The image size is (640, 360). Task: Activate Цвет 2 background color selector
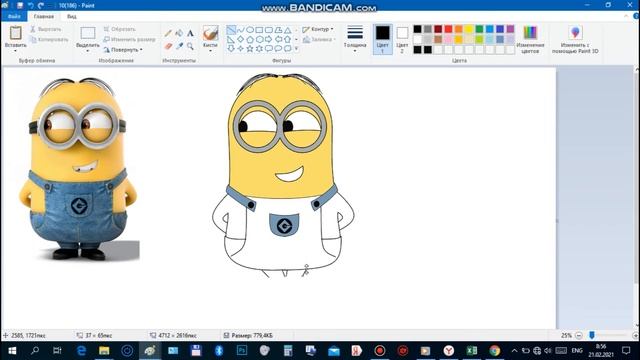[x=402, y=39]
